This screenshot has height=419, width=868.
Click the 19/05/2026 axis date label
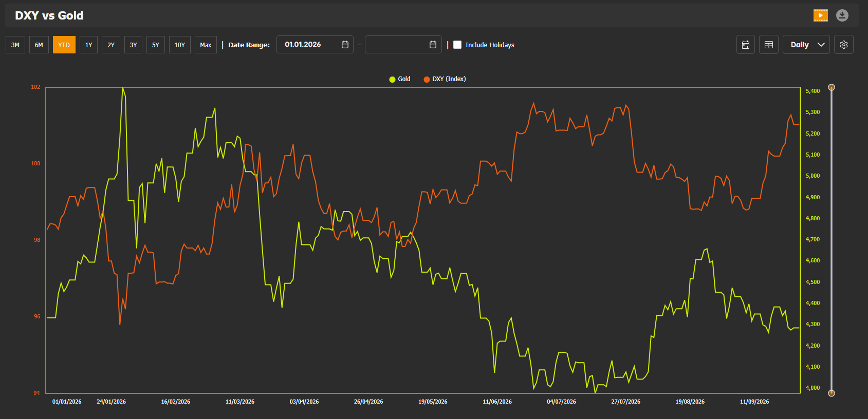pyautogui.click(x=433, y=402)
